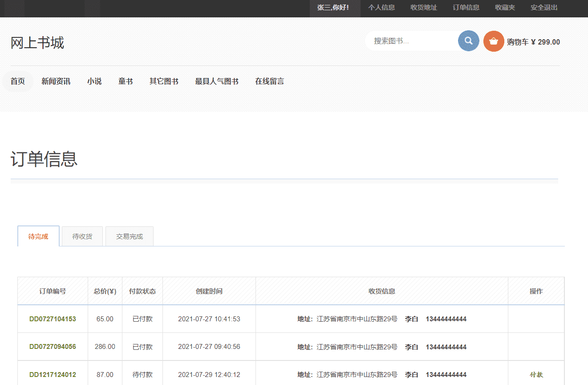Click 安全退出 to log out
The image size is (588, 385).
[x=544, y=8]
